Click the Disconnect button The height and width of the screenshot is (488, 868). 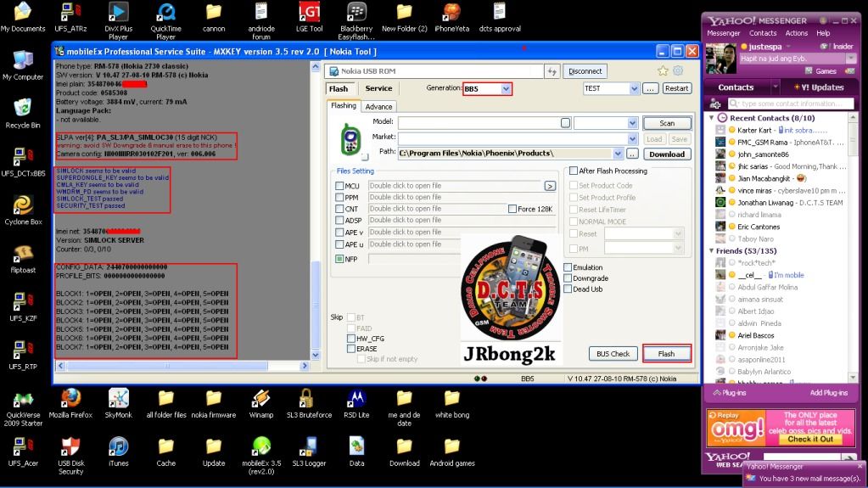pyautogui.click(x=585, y=71)
